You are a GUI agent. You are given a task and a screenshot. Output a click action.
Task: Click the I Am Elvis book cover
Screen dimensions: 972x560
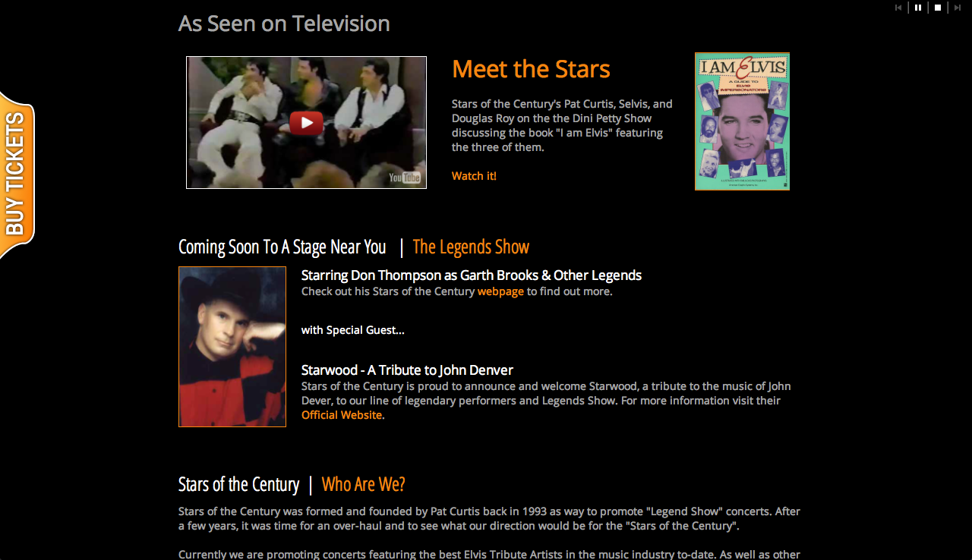tap(742, 121)
